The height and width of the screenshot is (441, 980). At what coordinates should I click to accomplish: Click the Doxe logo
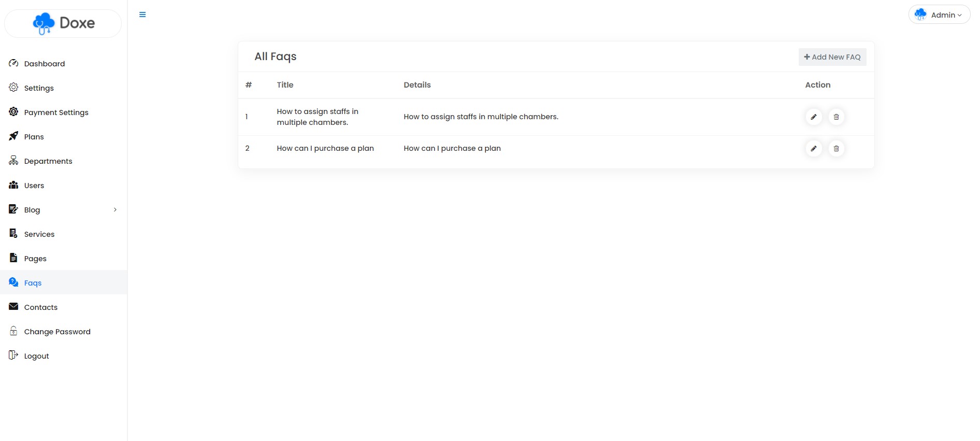[x=63, y=23]
